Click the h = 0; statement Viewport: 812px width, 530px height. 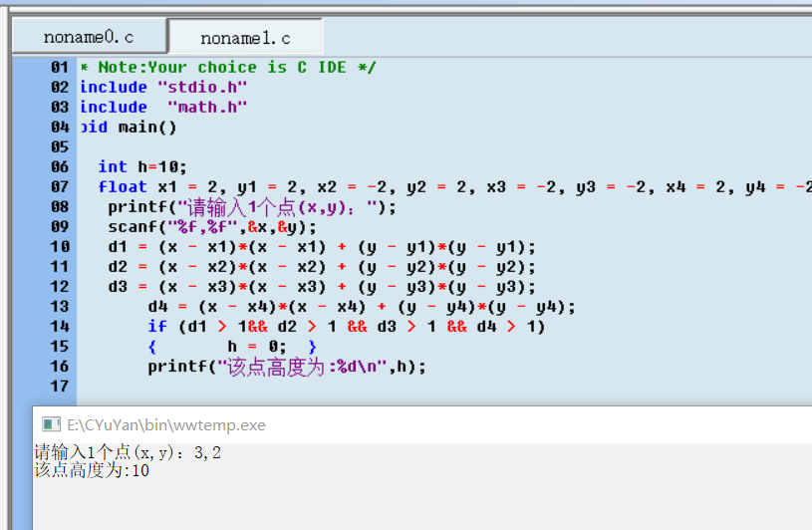[x=256, y=347]
